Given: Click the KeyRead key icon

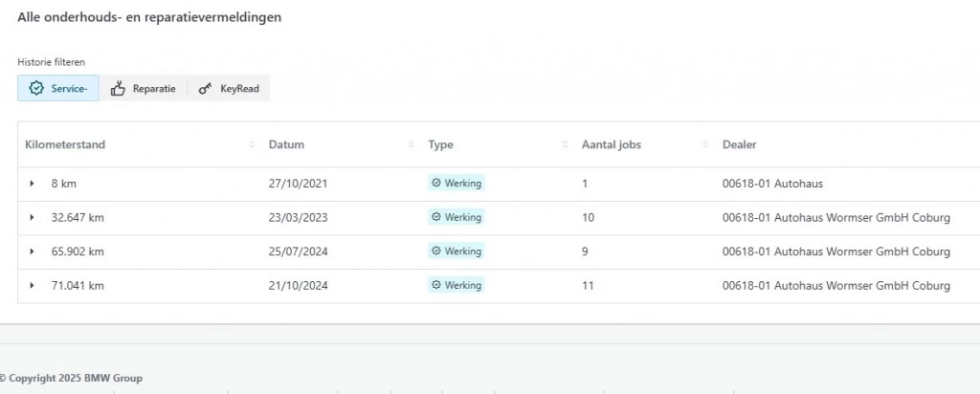Looking at the screenshot, I should pyautogui.click(x=205, y=88).
